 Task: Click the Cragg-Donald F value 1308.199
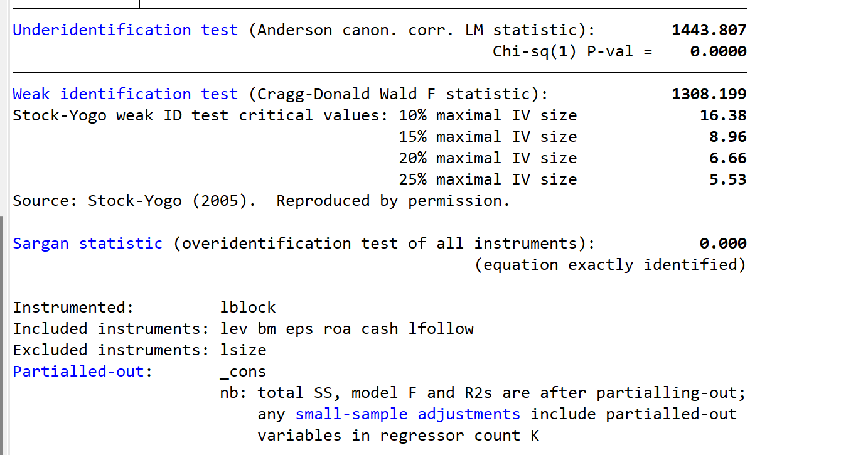pos(709,94)
